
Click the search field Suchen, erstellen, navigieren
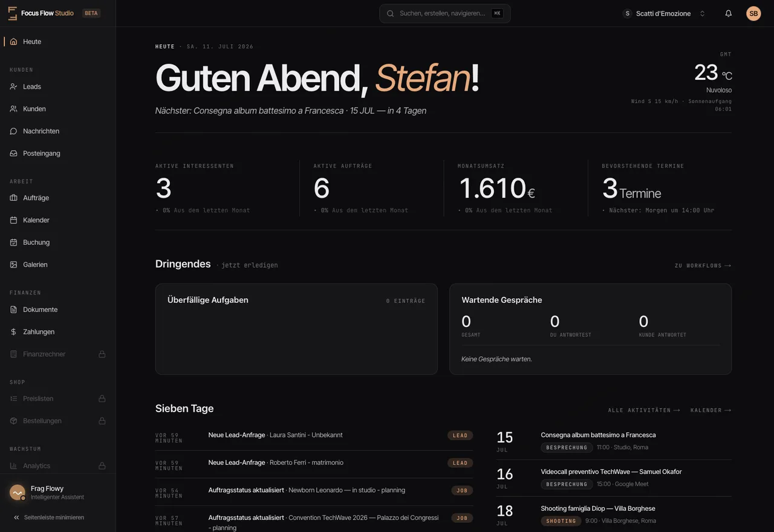445,13
